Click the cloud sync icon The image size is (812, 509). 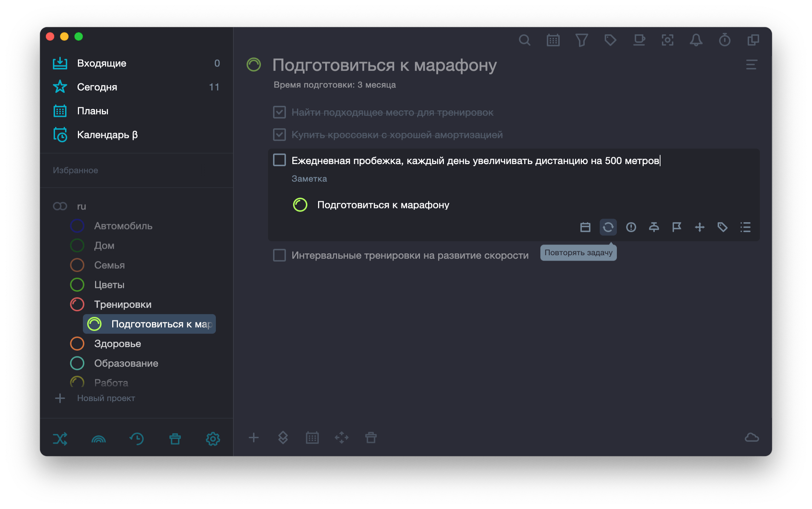click(752, 438)
